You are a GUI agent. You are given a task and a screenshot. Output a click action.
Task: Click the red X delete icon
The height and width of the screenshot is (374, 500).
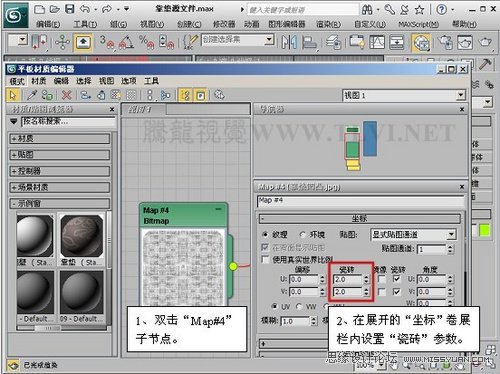pyautogui.click(x=67, y=95)
